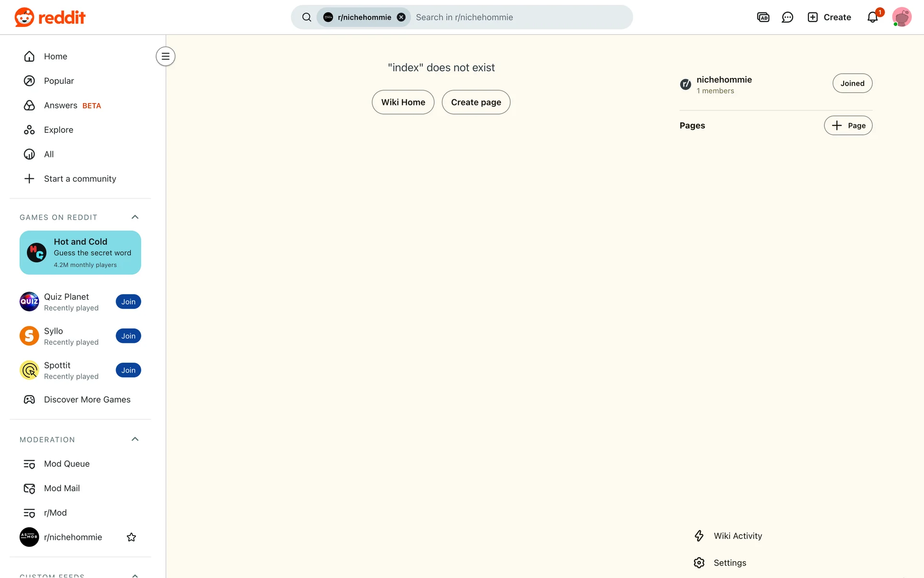Collapse the Moderation section

(x=135, y=439)
